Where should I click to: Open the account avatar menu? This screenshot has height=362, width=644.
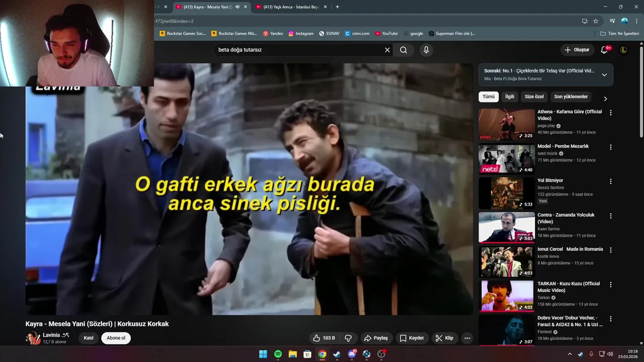tap(623, 50)
